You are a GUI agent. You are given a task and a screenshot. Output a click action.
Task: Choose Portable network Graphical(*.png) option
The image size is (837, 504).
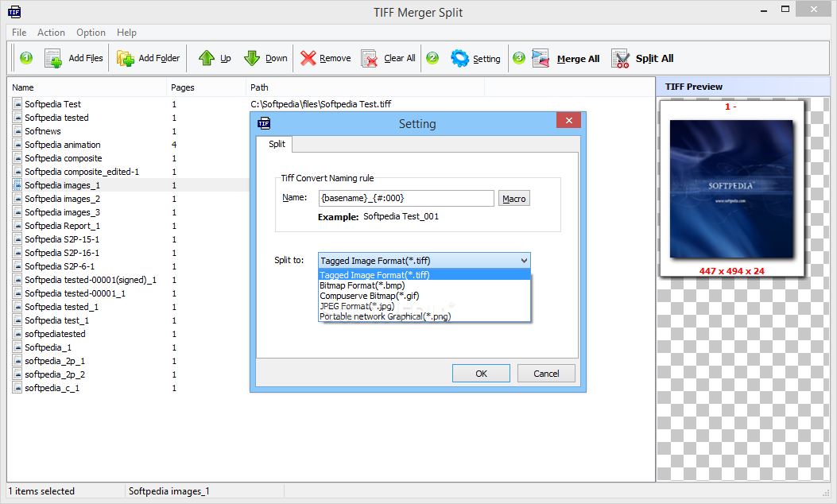424,316
